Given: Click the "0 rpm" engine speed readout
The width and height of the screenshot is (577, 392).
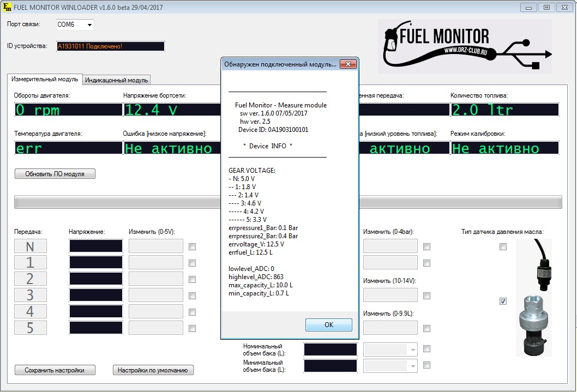Looking at the screenshot, I should [x=69, y=110].
